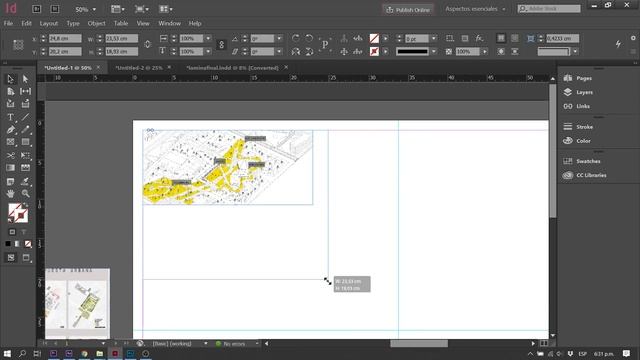This screenshot has height=360, width=640.
Task: Select the Gradient Swatch tool
Action: click(10, 168)
